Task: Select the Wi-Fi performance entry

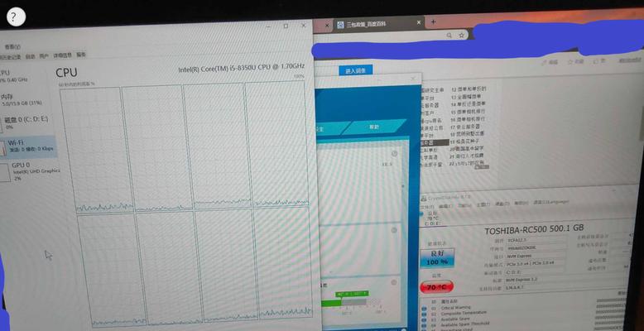Action: coord(27,146)
